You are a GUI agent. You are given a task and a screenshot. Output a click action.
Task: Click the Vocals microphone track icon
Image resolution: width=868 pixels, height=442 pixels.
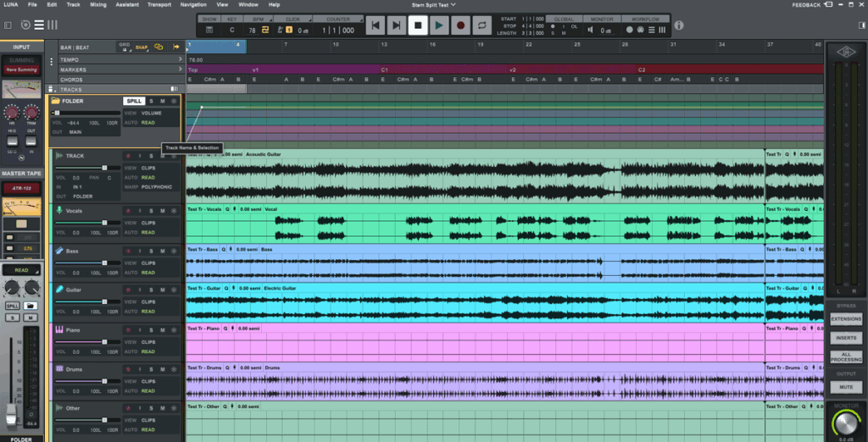click(59, 211)
